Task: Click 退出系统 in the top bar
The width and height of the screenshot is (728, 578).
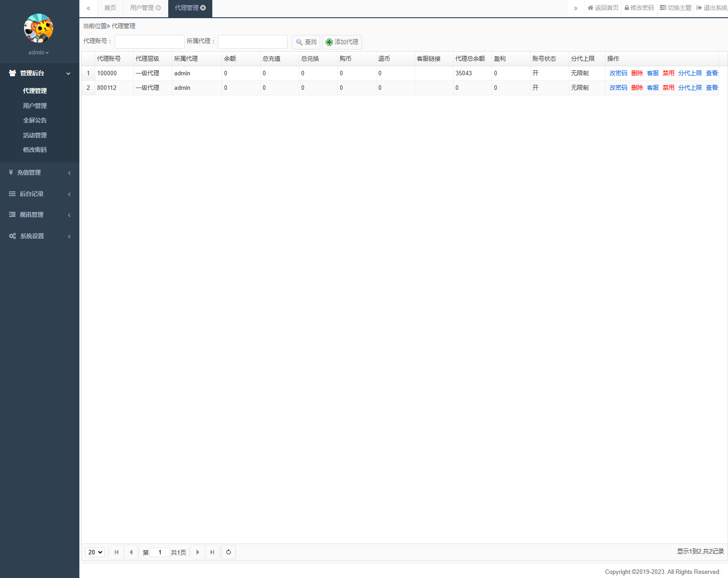Action: [712, 8]
